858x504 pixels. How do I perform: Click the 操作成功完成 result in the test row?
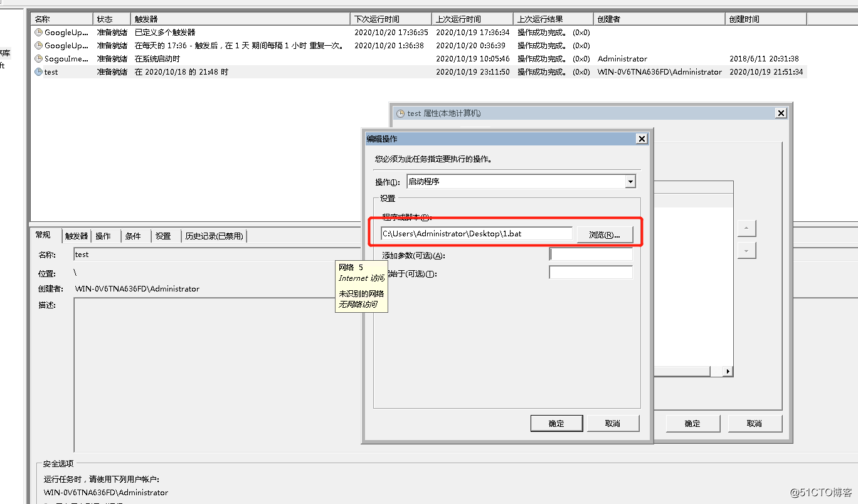[554, 72]
